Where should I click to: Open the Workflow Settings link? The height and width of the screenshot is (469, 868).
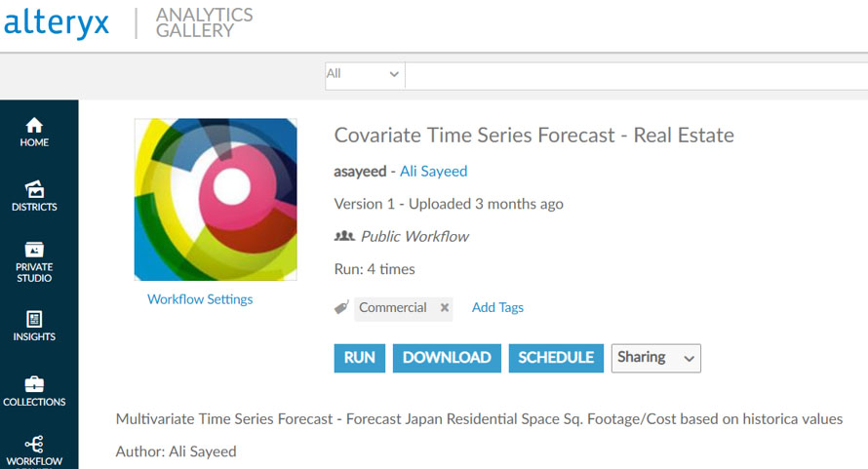[200, 299]
